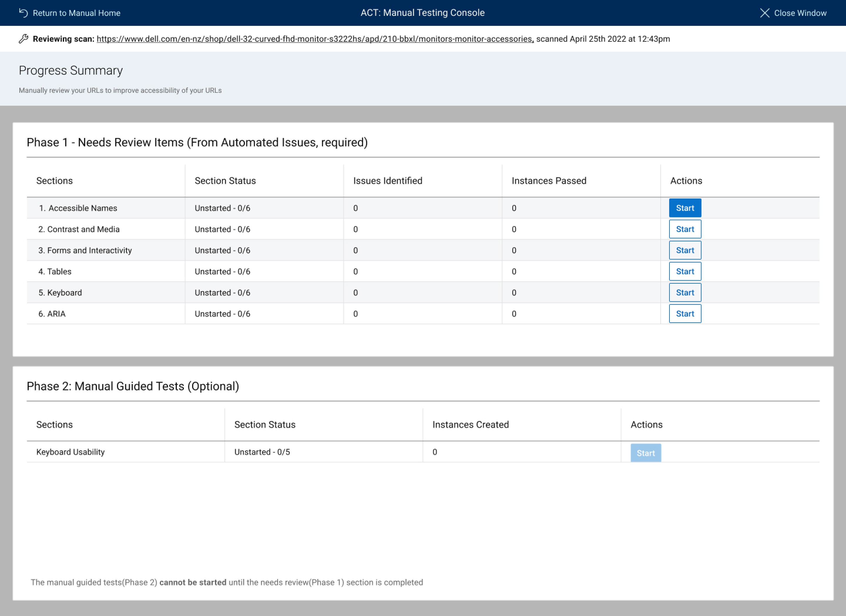Screen dimensions: 846x616
Task: Click the return arrow icon in header
Action: click(23, 13)
